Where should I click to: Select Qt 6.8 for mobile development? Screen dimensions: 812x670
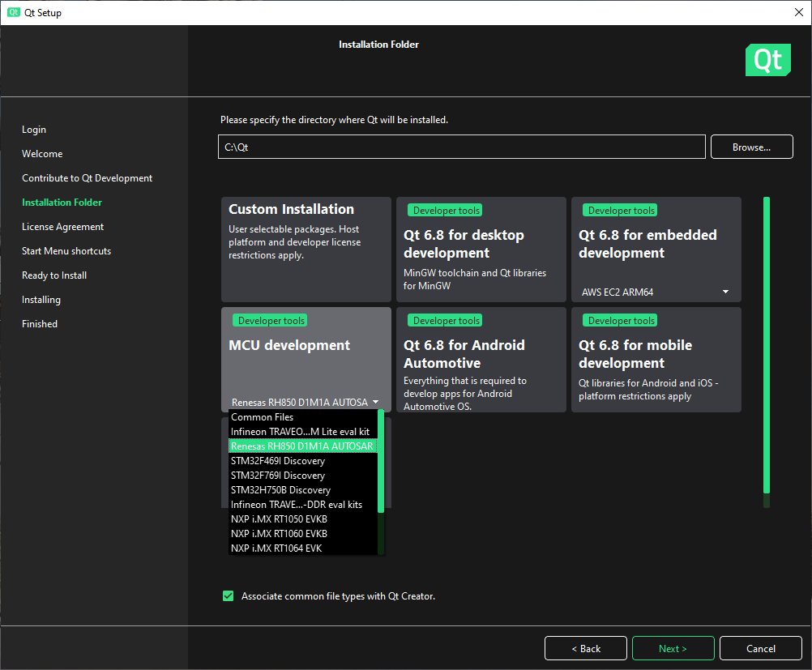pos(656,359)
